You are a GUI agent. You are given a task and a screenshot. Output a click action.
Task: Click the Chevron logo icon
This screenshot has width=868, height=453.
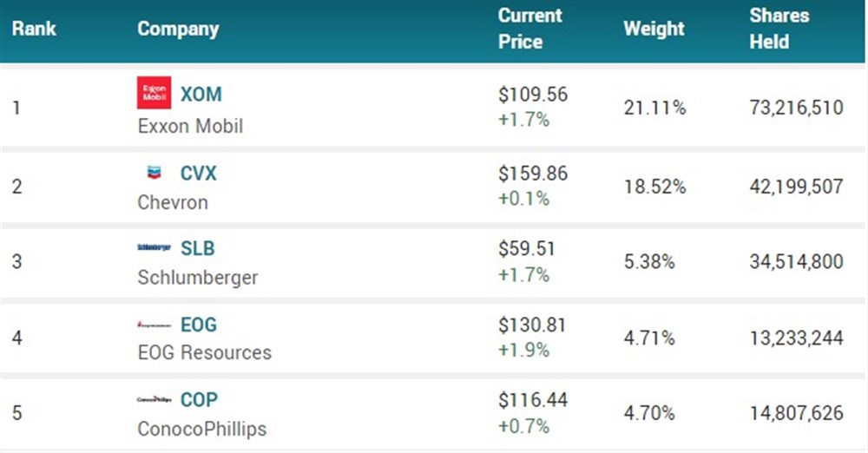click(x=155, y=173)
